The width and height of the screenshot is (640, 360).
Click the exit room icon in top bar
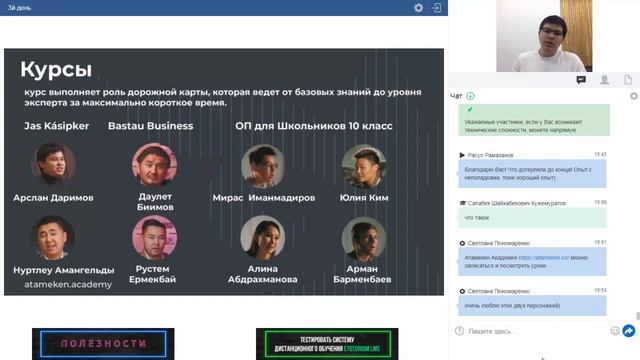pyautogui.click(x=437, y=8)
